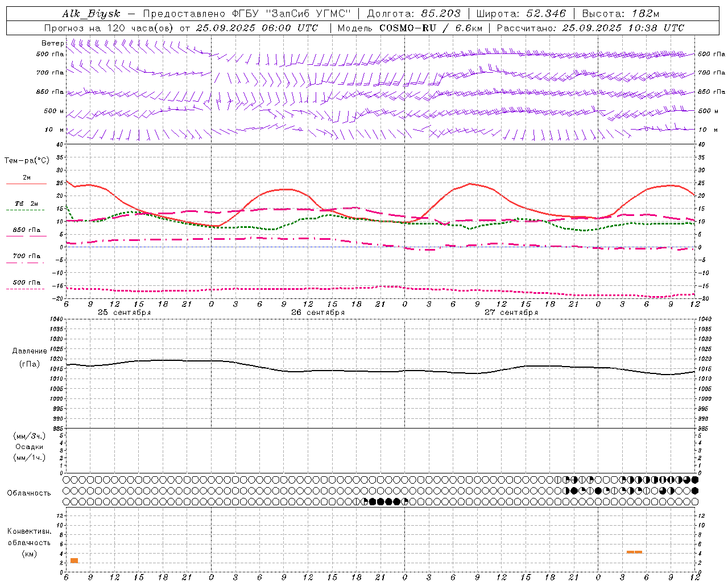Screen dimensions: 728x582
Task: Click a filled black low-cloud circle near 21h 26 сентября
Action: (x=380, y=502)
